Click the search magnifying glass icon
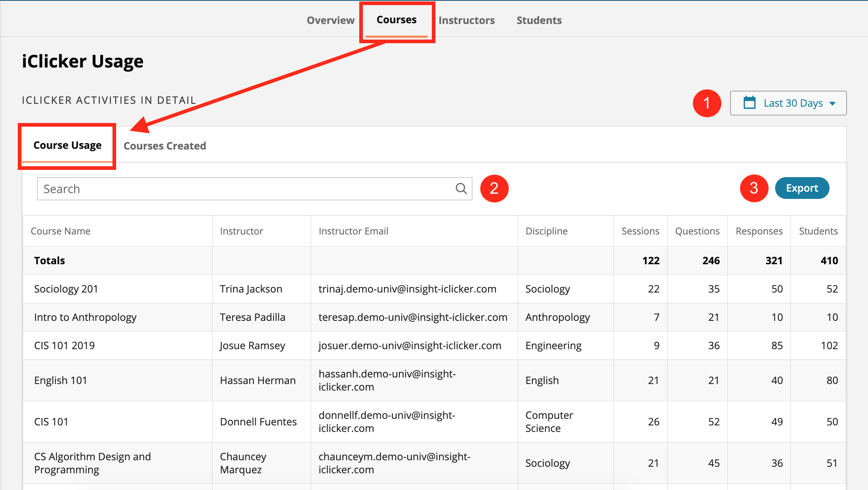The height and width of the screenshot is (490, 868). (460, 189)
